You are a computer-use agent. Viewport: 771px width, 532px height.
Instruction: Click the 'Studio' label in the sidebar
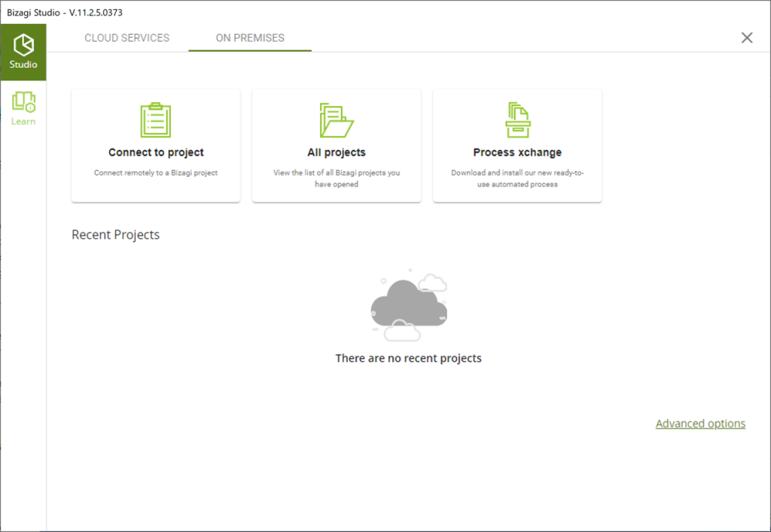click(23, 65)
